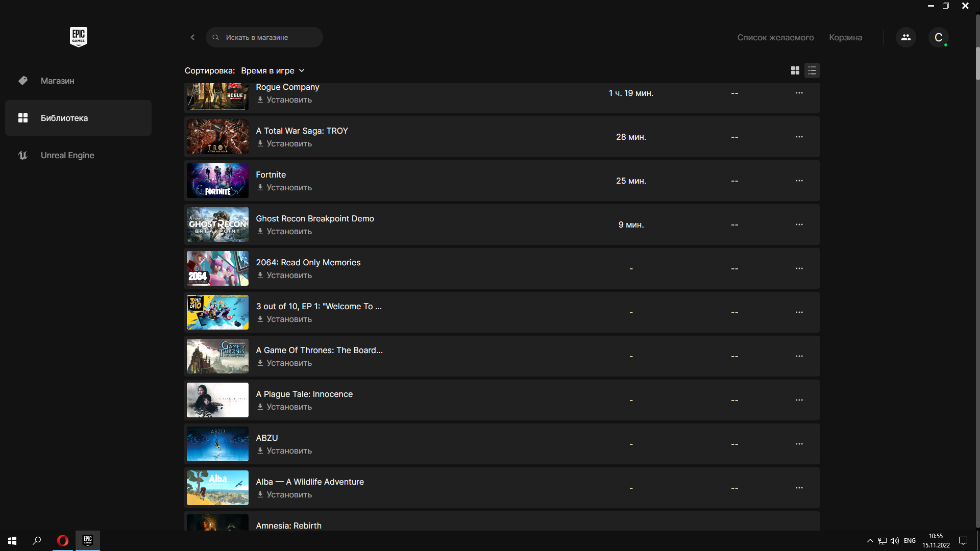Open more options for ABZU
This screenshot has height=551, width=980.
pos(799,444)
